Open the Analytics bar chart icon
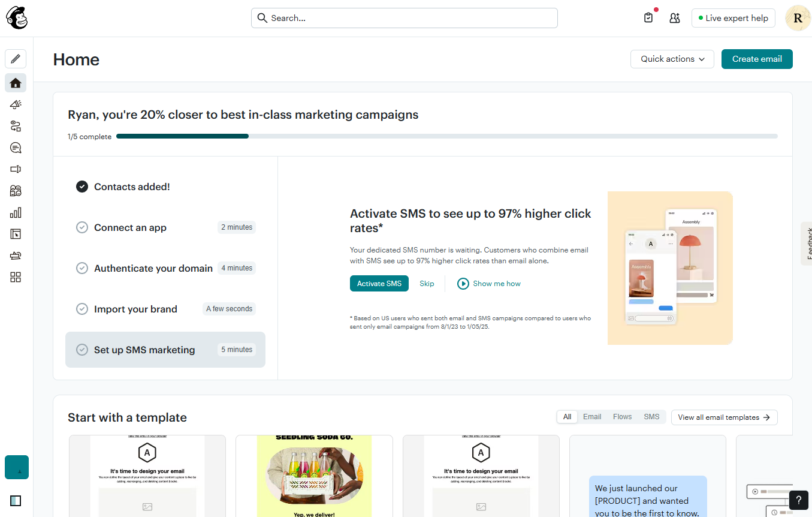This screenshot has width=812, height=517. (x=16, y=212)
